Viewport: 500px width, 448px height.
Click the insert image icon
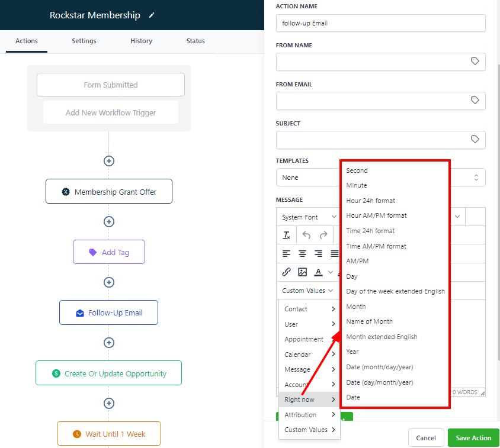[303, 272]
